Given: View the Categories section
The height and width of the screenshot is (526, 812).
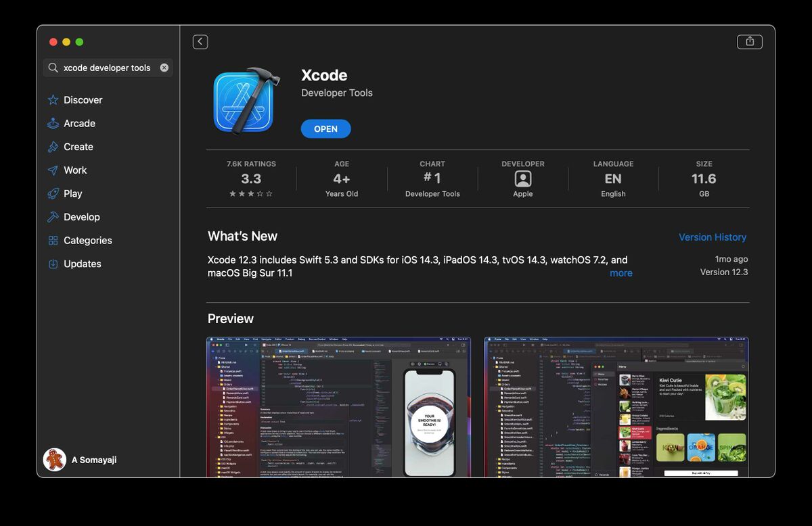Looking at the screenshot, I should [87, 240].
